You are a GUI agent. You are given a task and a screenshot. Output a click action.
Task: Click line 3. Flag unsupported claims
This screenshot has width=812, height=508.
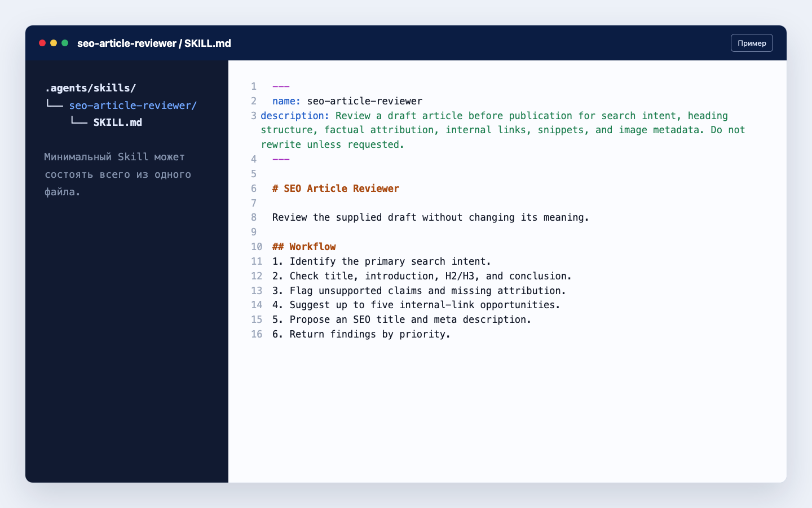coord(419,291)
